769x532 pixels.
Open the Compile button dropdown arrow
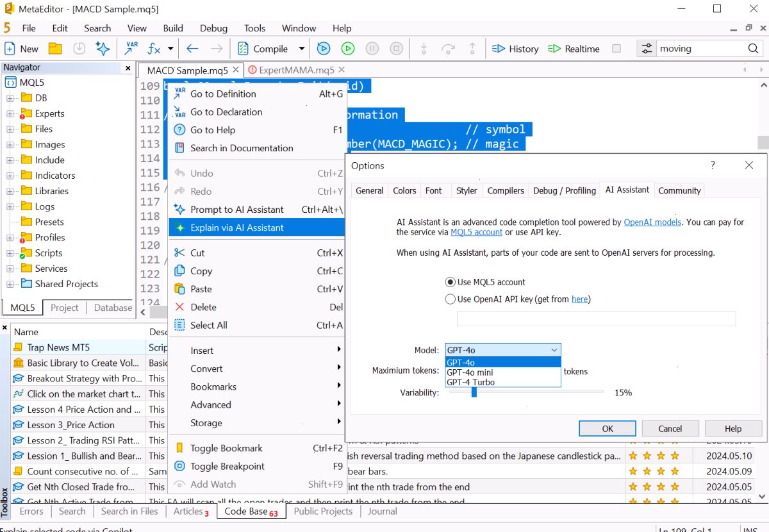[x=301, y=49]
